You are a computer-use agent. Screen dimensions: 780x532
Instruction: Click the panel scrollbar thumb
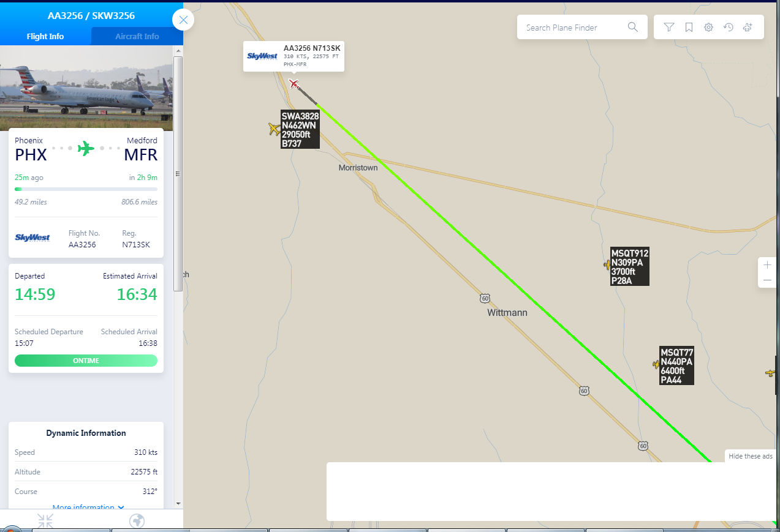(x=178, y=174)
